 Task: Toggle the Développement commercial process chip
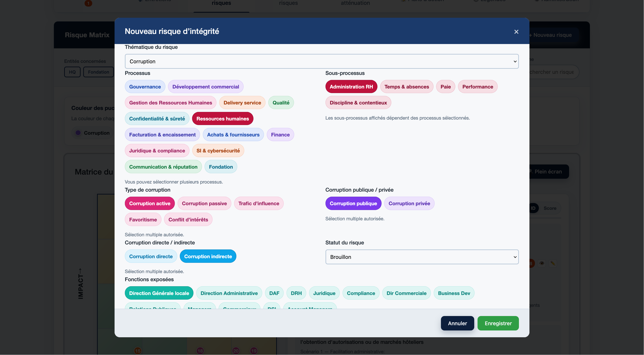[205, 87]
